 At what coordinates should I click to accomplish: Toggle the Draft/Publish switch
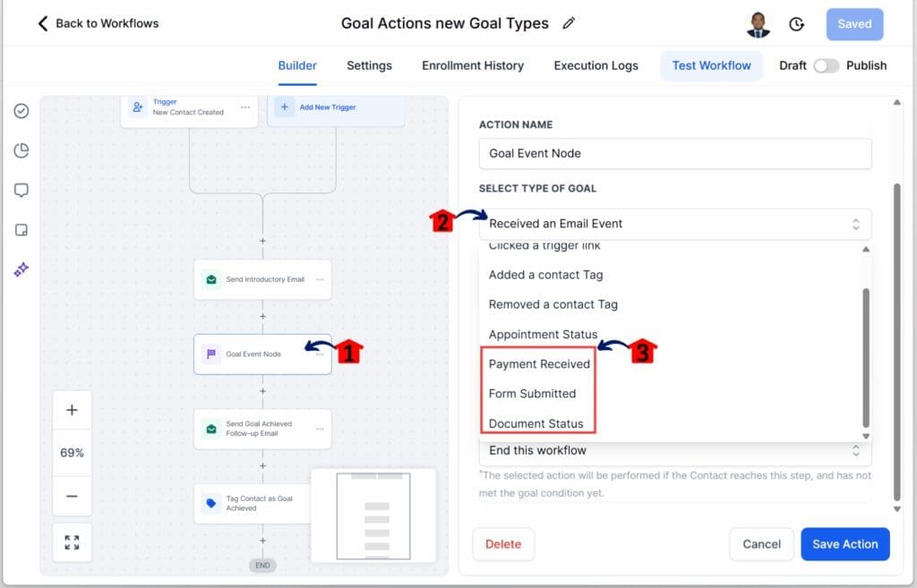pyautogui.click(x=826, y=65)
